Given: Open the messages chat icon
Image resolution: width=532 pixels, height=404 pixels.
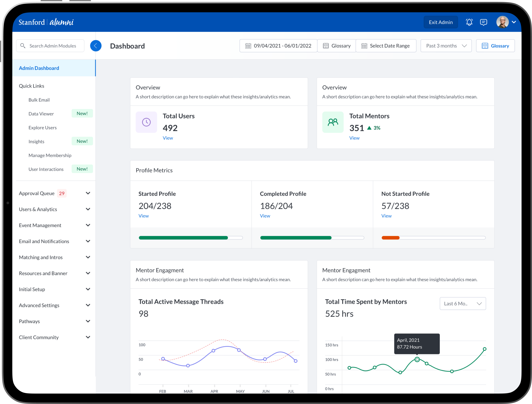Looking at the screenshot, I should pos(483,22).
